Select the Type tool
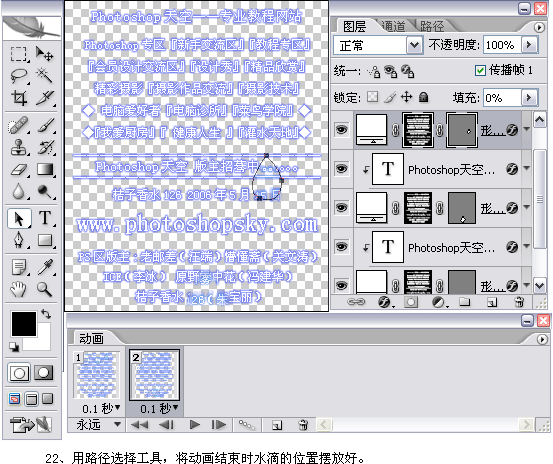553x464 pixels. click(45, 218)
